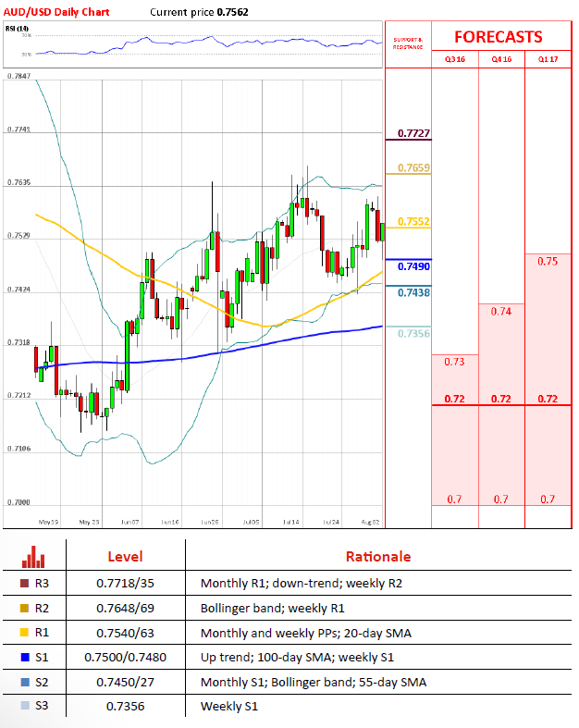Select the R1 yellow color swatch
579x728 pixels.
click(25, 633)
